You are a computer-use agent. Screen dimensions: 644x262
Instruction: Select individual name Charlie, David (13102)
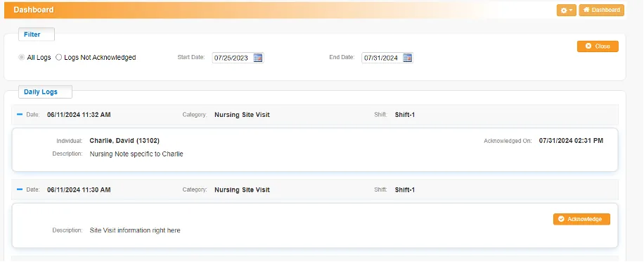tap(124, 141)
